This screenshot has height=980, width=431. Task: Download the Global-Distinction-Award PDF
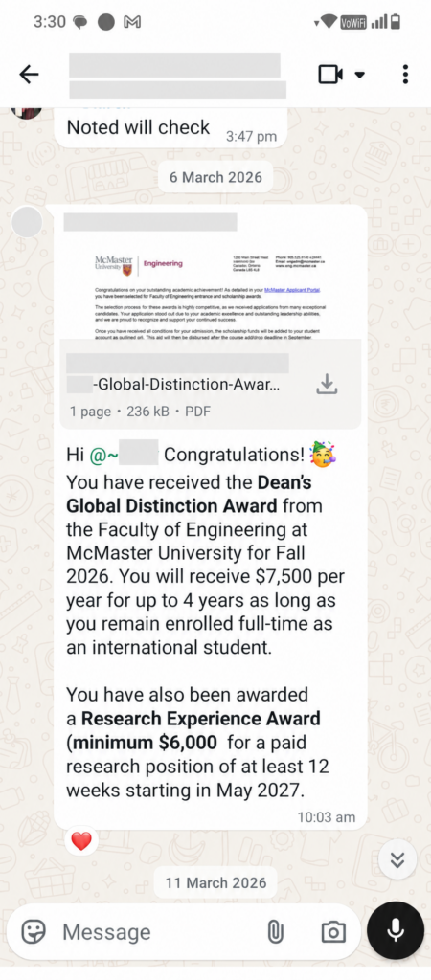tap(327, 385)
